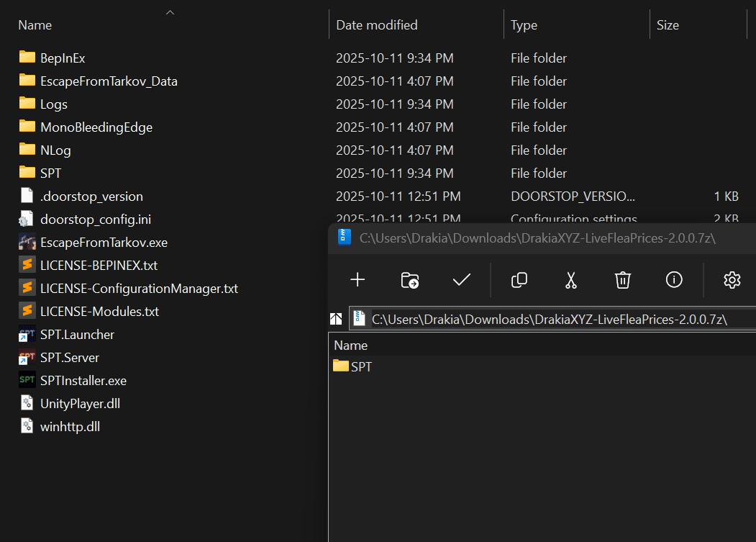Click the Test archive checkmark icon
The width and height of the screenshot is (756, 542).
(461, 280)
